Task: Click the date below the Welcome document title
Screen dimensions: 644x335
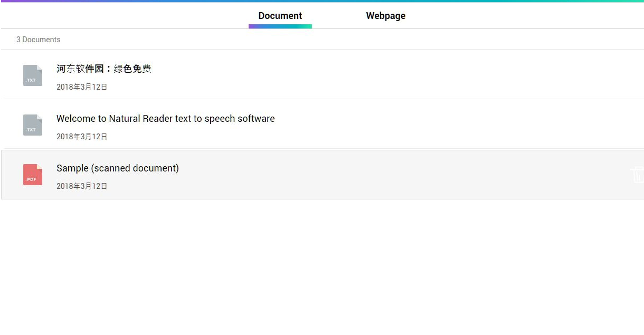Action: [x=82, y=136]
